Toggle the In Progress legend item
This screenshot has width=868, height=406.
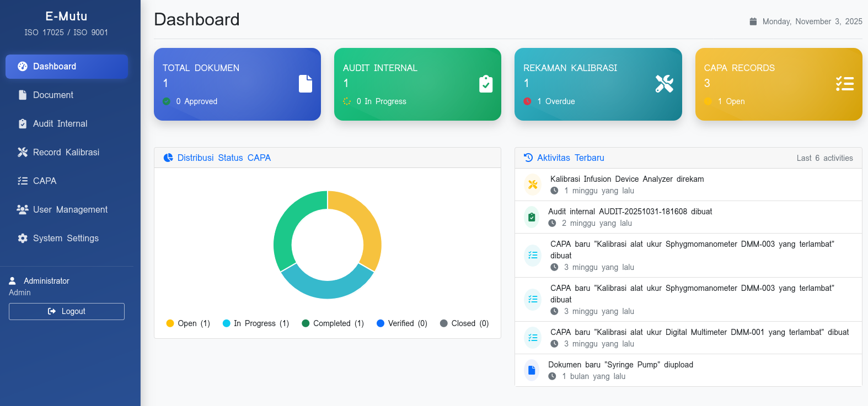[x=255, y=323]
